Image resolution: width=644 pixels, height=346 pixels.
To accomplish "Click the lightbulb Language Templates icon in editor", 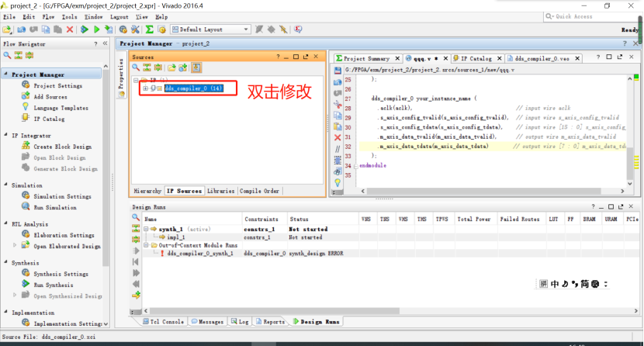I will 338,182.
